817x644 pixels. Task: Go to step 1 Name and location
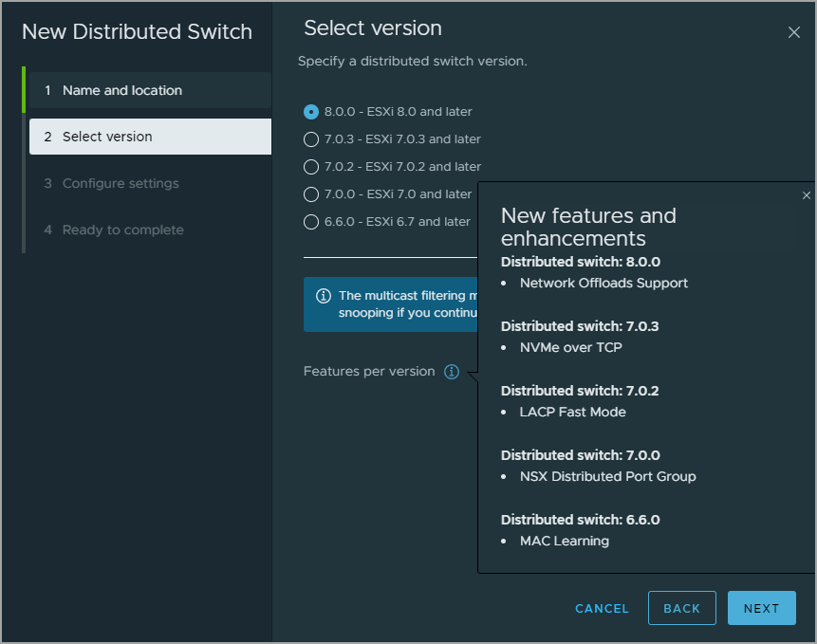[150, 90]
